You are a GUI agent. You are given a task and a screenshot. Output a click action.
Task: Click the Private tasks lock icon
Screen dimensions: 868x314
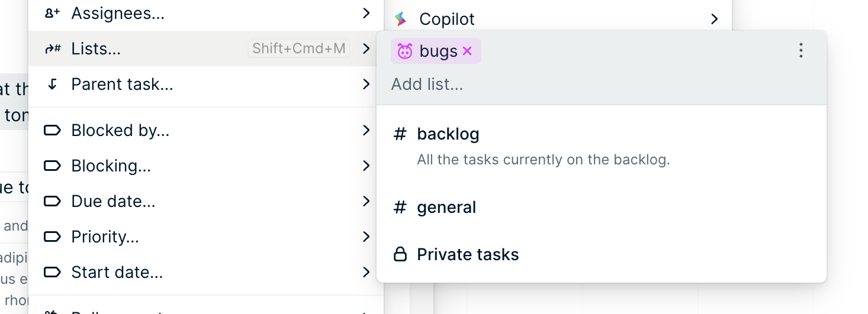pos(400,255)
